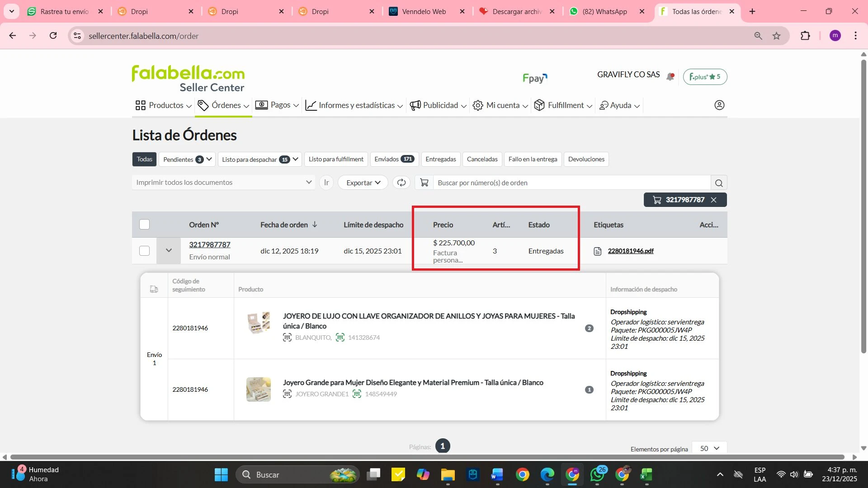Viewport: 868px width, 488px height.
Task: Open the Órdenes menu
Action: coord(223,105)
